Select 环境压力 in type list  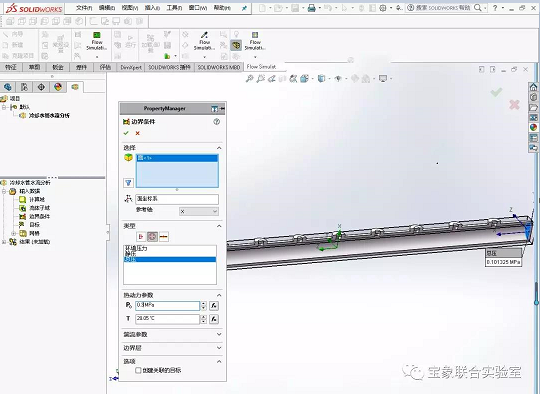[136, 248]
